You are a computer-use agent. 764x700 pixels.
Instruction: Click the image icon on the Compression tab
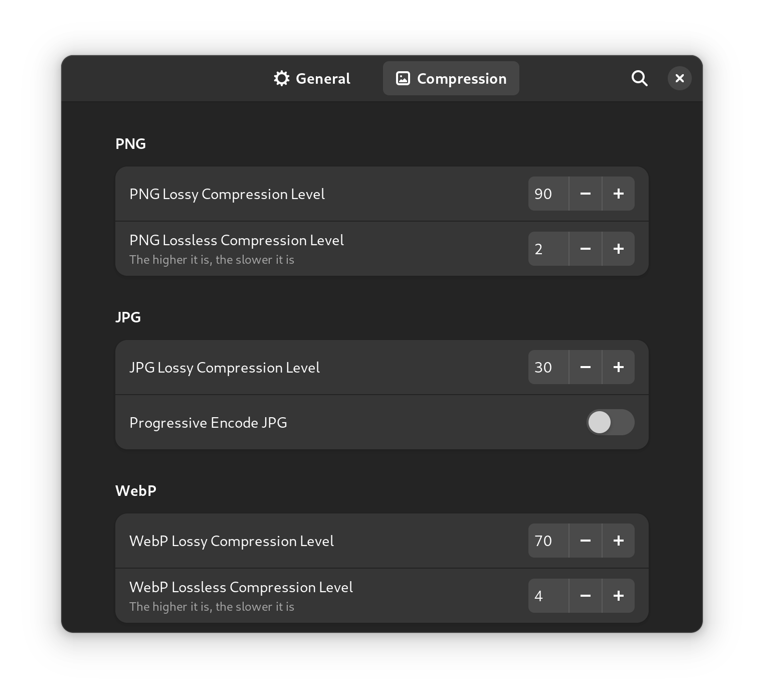[x=403, y=78]
